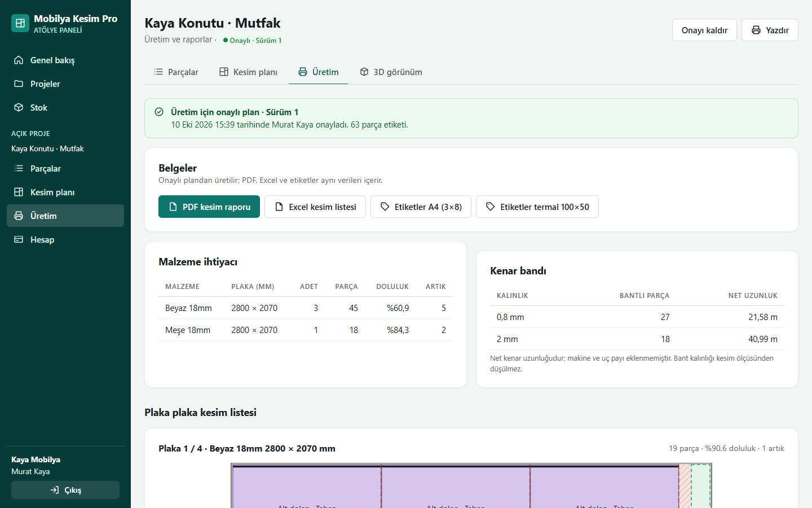Switch to the Parçalar tab
Screen dimensions: 812x508
(176, 72)
